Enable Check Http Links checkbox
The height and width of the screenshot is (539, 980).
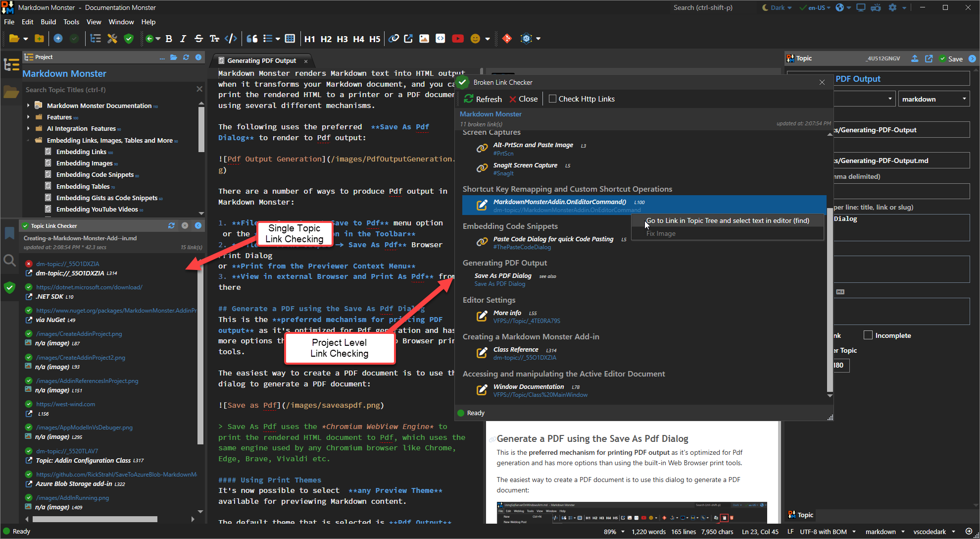(x=553, y=99)
